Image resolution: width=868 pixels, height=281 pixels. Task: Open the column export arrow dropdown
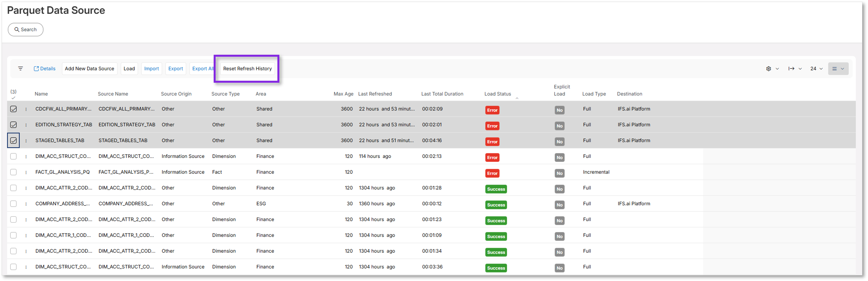click(x=795, y=68)
